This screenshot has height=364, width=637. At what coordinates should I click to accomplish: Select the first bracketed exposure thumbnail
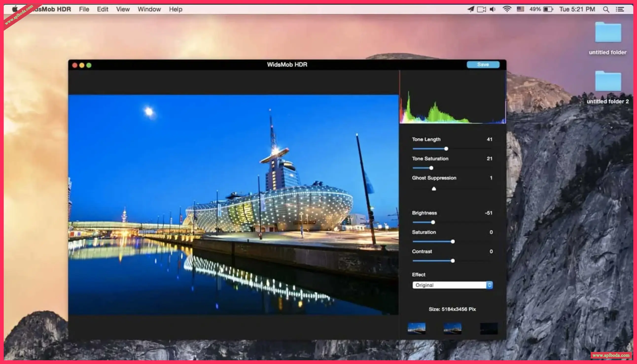click(416, 328)
